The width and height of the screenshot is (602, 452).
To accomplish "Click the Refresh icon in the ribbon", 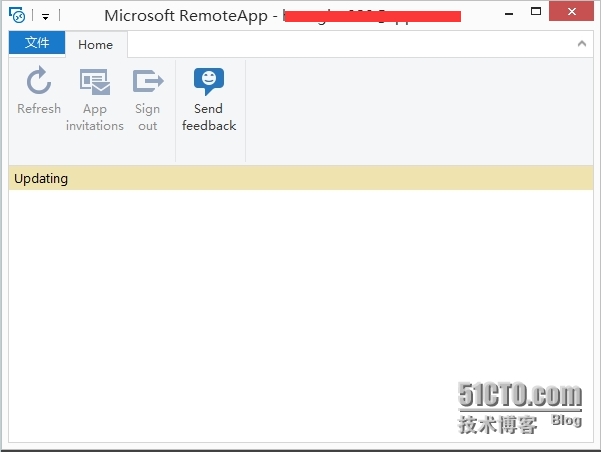I will tap(39, 81).
